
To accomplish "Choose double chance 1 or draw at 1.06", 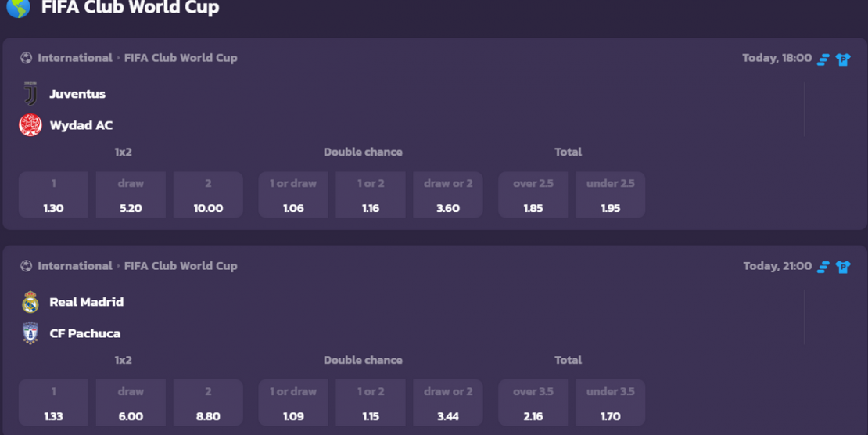I will click(292, 195).
